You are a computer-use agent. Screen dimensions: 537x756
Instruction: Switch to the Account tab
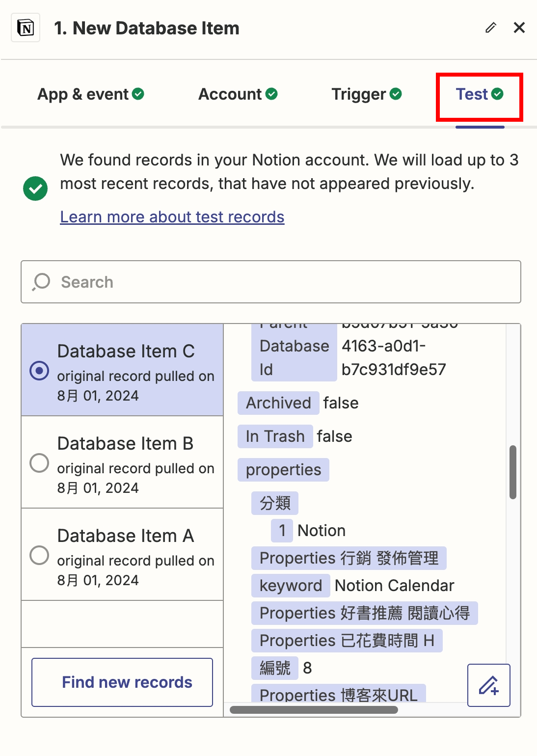click(238, 94)
